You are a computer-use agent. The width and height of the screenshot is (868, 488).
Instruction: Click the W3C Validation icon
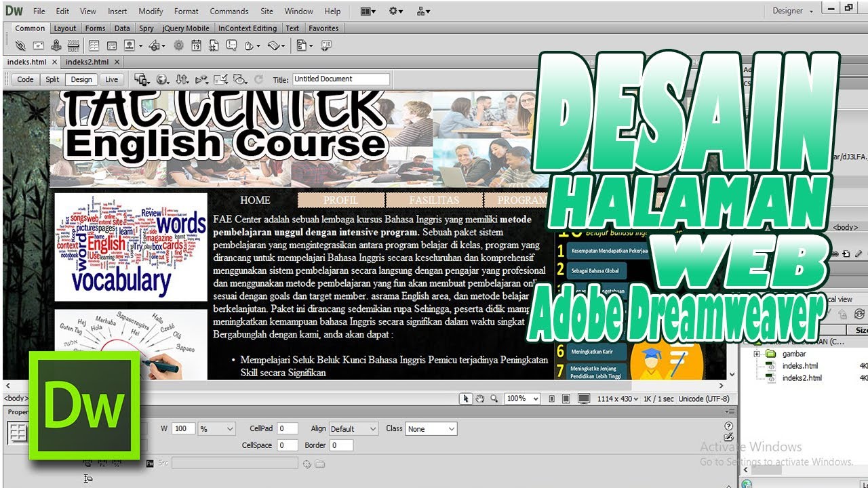(x=201, y=79)
